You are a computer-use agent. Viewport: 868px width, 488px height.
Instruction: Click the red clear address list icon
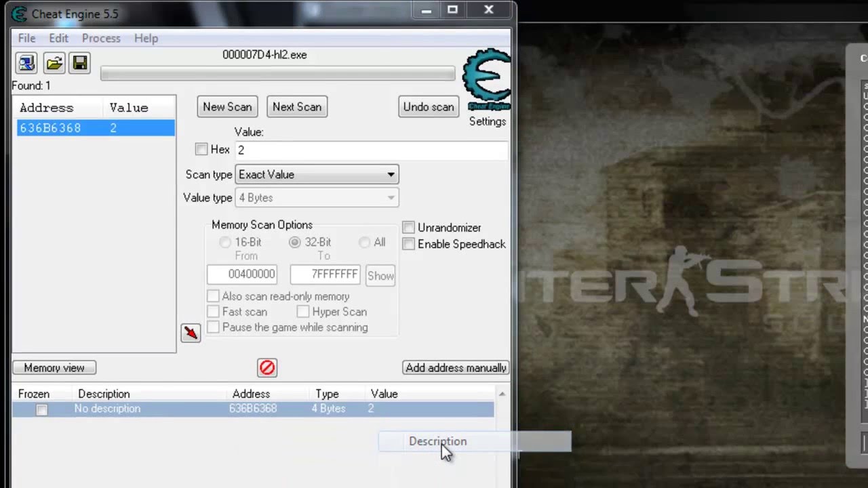tap(267, 367)
